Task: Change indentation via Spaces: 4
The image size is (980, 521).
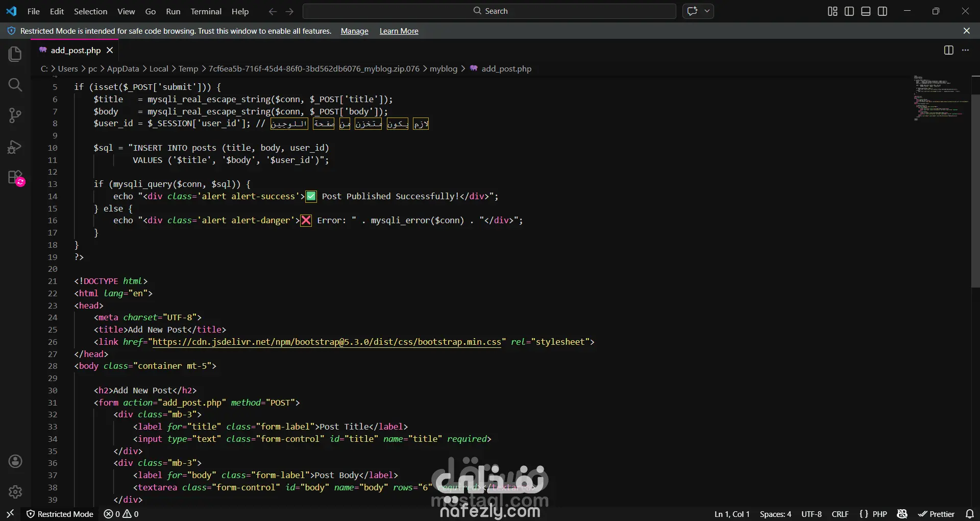Action: 775,514
